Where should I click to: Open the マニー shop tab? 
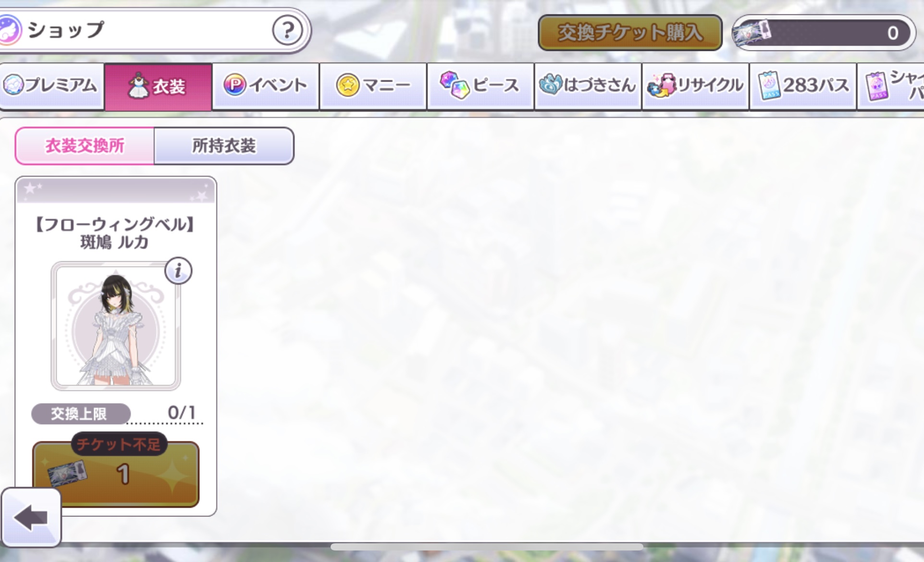point(373,86)
